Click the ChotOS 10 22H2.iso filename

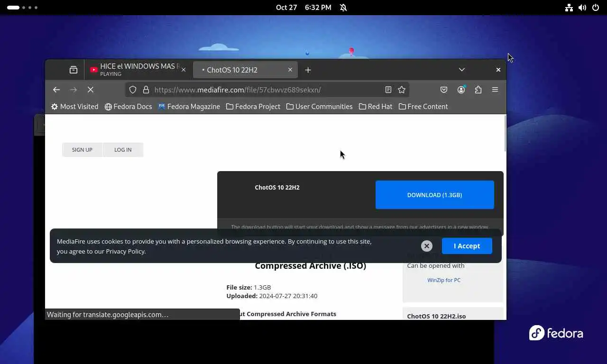point(436,316)
